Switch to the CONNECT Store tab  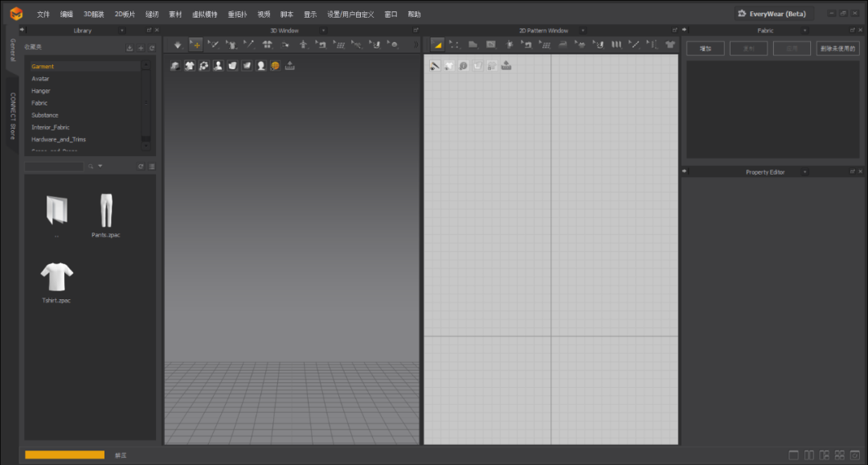click(13, 116)
